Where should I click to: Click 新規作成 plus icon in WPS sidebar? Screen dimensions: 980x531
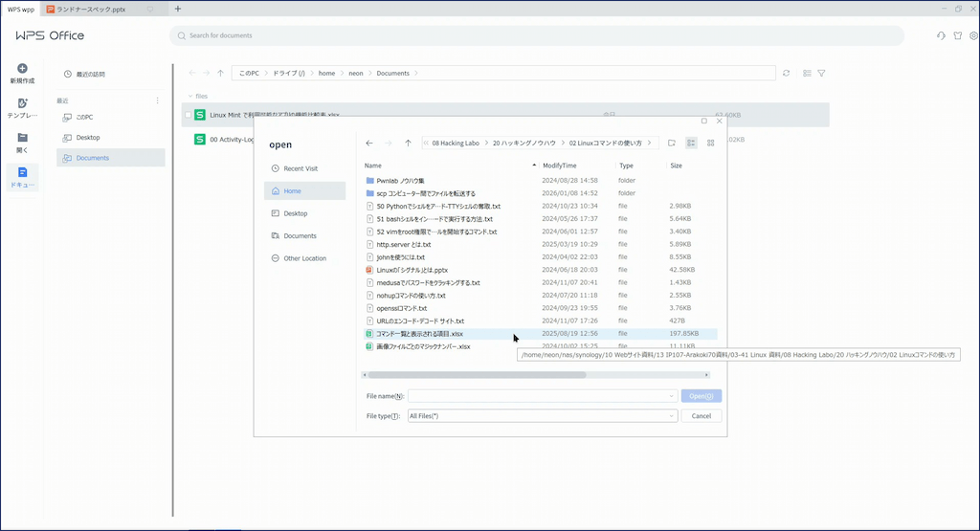(x=23, y=68)
